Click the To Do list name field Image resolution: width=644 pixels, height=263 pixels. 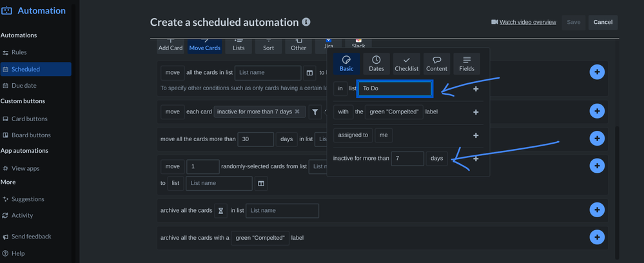395,89
